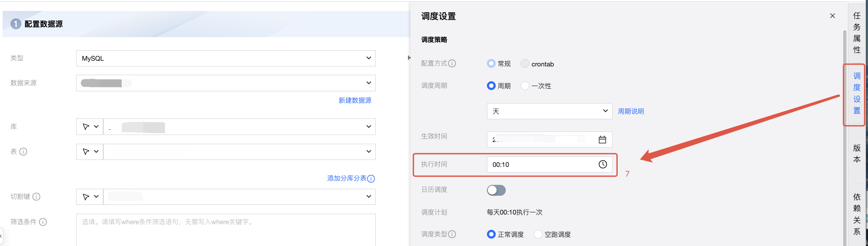The height and width of the screenshot is (246, 868).
Task: Click info icon next to 调度类型
Action: point(452,234)
